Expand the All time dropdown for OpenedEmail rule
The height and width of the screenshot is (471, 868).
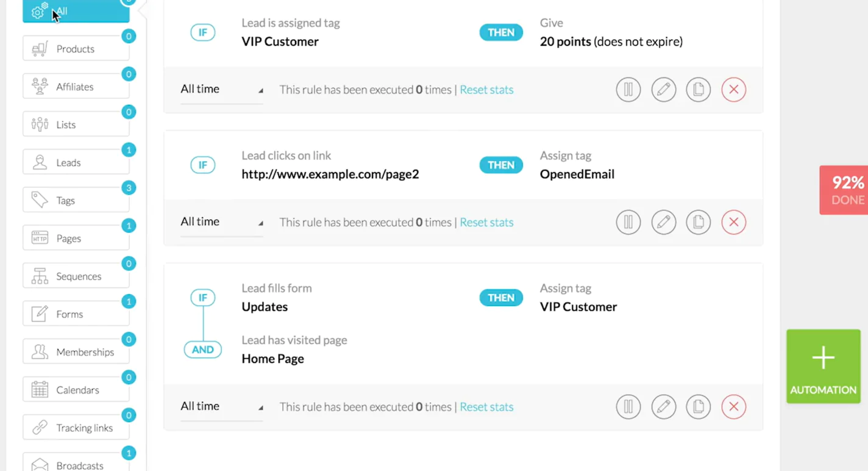221,221
